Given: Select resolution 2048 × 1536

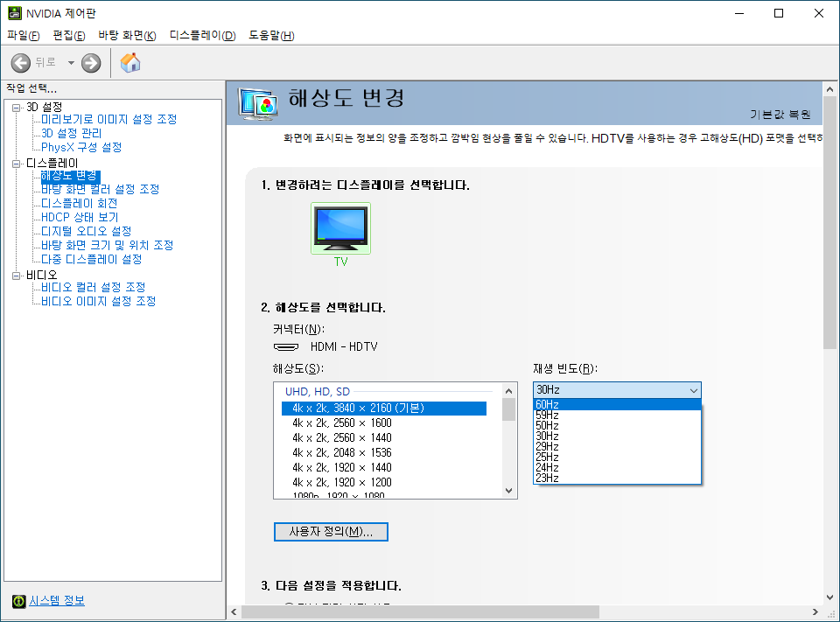Looking at the screenshot, I should pyautogui.click(x=384, y=452).
